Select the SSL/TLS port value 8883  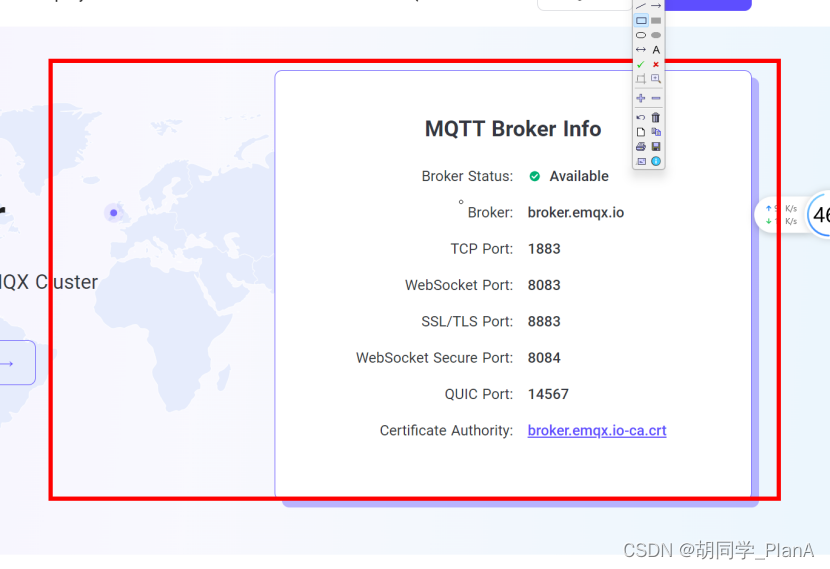pyautogui.click(x=544, y=322)
